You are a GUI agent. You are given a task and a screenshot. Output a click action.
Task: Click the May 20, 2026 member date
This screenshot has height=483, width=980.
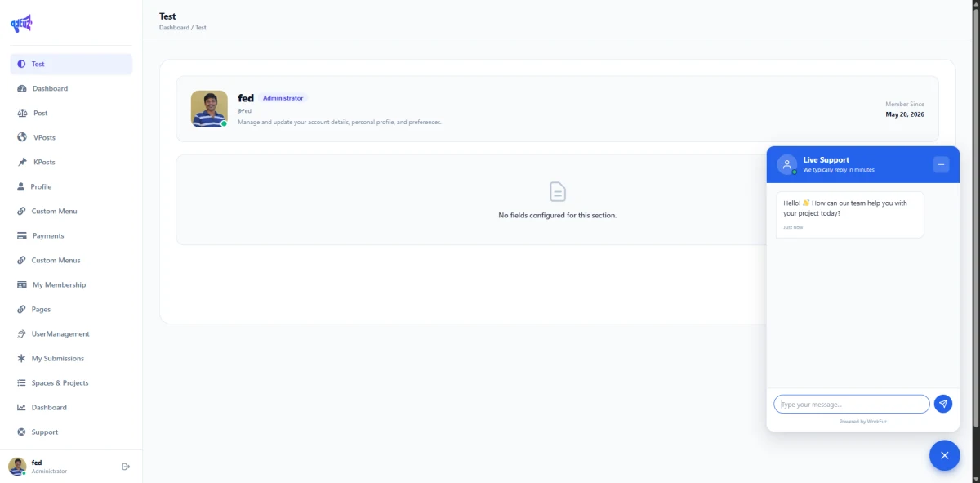(x=905, y=114)
